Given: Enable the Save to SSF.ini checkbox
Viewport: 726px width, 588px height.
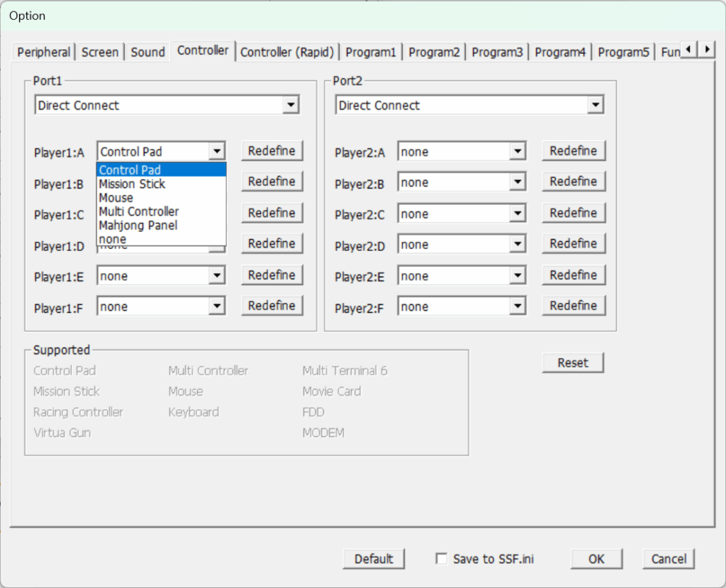Looking at the screenshot, I should tap(442, 559).
